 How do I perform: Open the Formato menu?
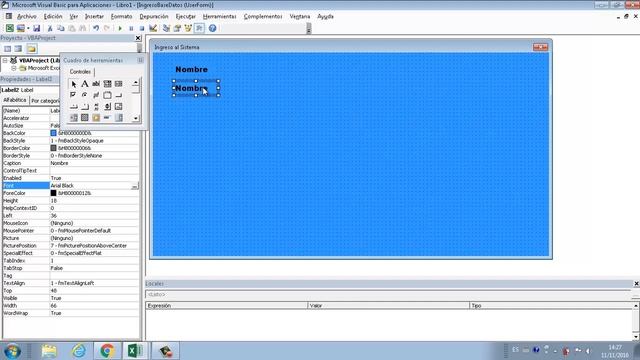(x=122, y=16)
